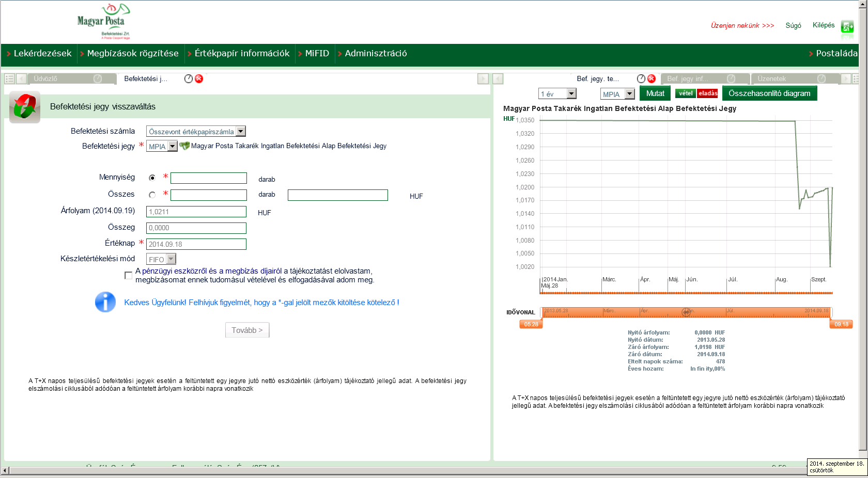This screenshot has height=478, width=868.
Task: Open the Készletértékelési mód FIFO dropdown
Action: 161,259
